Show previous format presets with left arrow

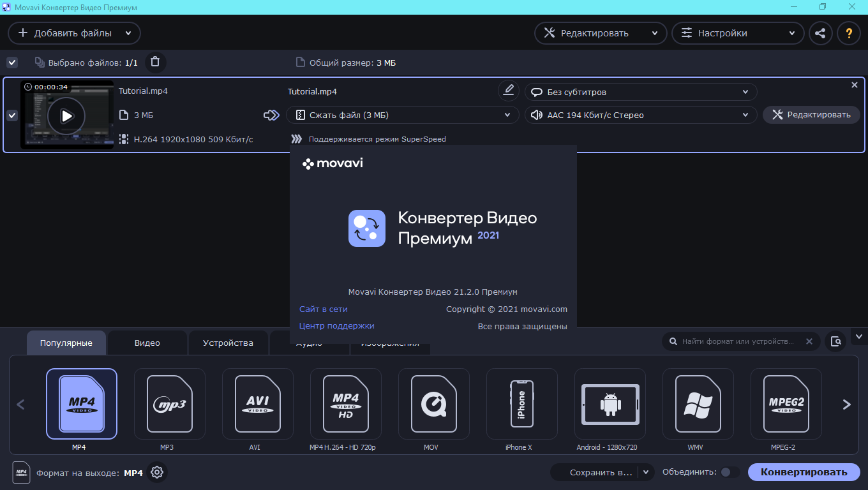coord(20,405)
